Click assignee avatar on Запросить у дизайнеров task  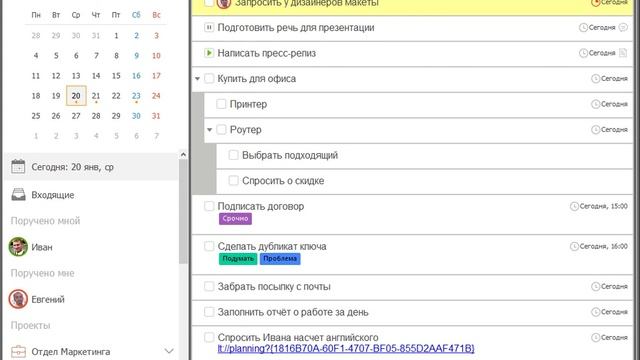point(224,3)
